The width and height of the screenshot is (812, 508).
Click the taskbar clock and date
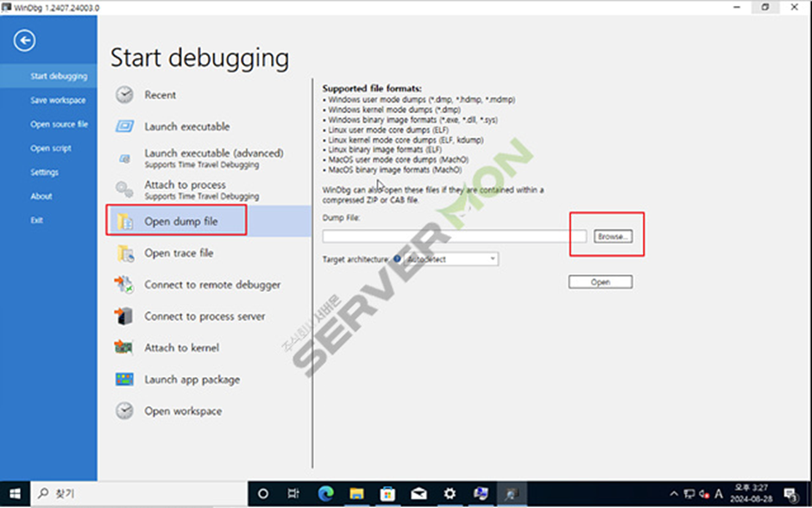pos(751,494)
